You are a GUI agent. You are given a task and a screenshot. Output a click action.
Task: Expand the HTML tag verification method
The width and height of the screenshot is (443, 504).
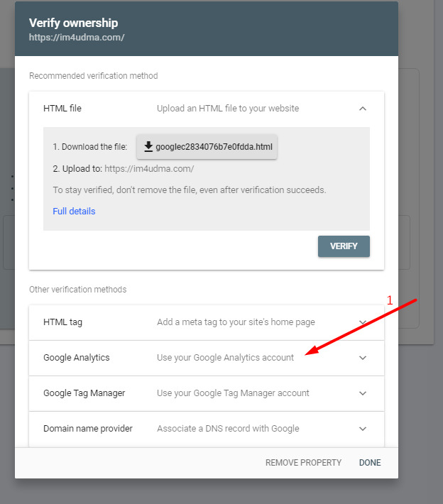[363, 322]
